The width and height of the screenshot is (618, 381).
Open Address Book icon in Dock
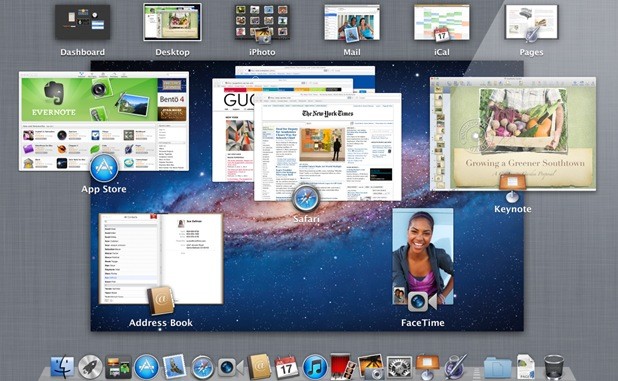[259, 366]
